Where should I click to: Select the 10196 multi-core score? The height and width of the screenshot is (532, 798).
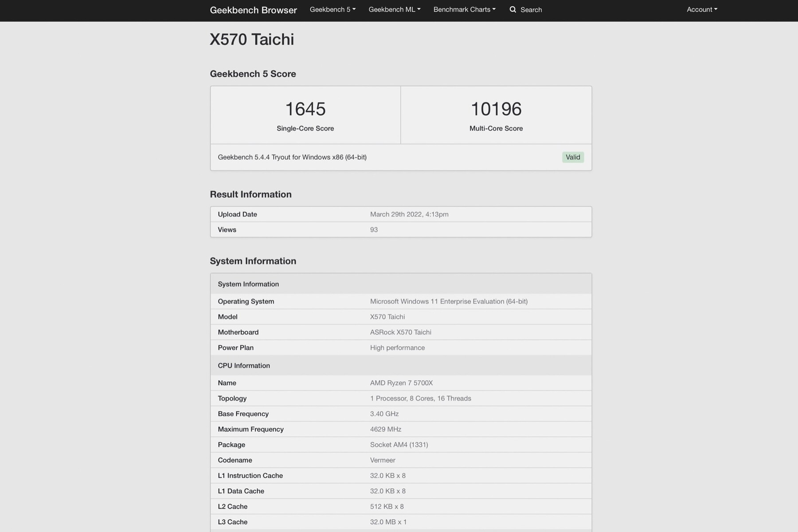click(x=496, y=109)
